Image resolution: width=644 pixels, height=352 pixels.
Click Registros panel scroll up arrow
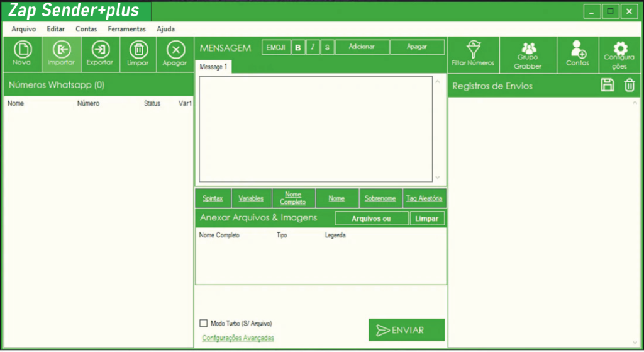[635, 103]
